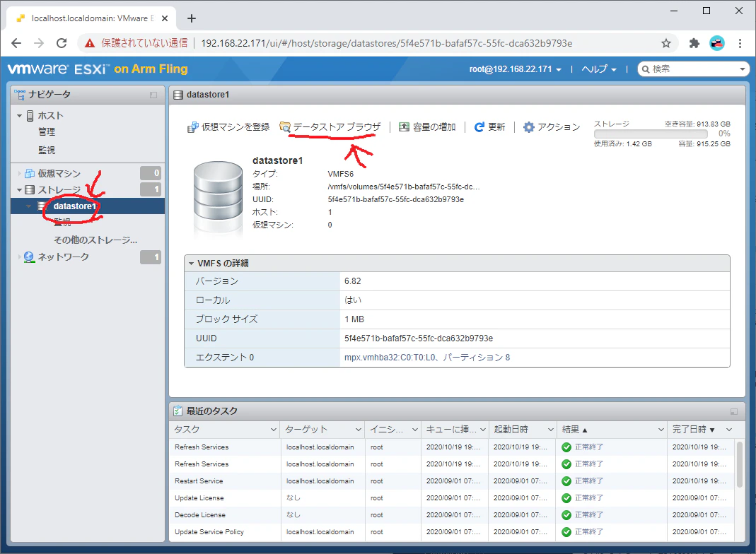This screenshot has height=554, width=756.
Task: Click the 更新 button
Action: point(490,126)
